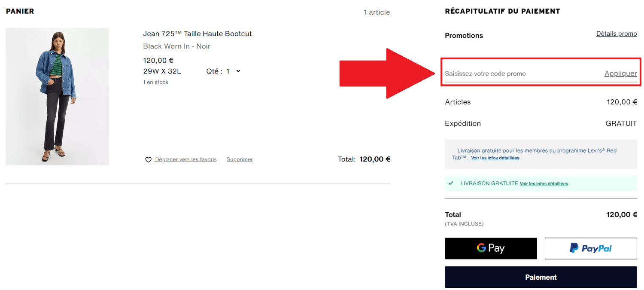Click the Jean 725 Taille Haute Bootcut title
The height and width of the screenshot is (290, 644).
[197, 34]
